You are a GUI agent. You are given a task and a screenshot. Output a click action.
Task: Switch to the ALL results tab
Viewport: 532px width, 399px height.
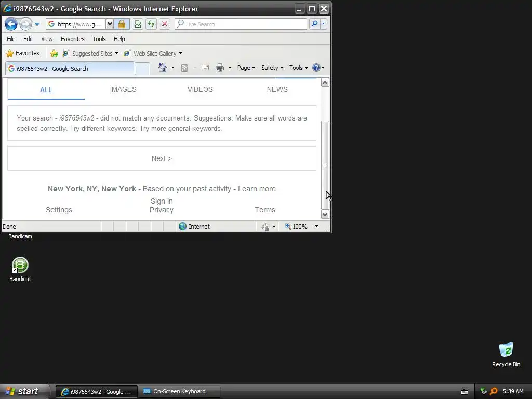[x=46, y=89]
